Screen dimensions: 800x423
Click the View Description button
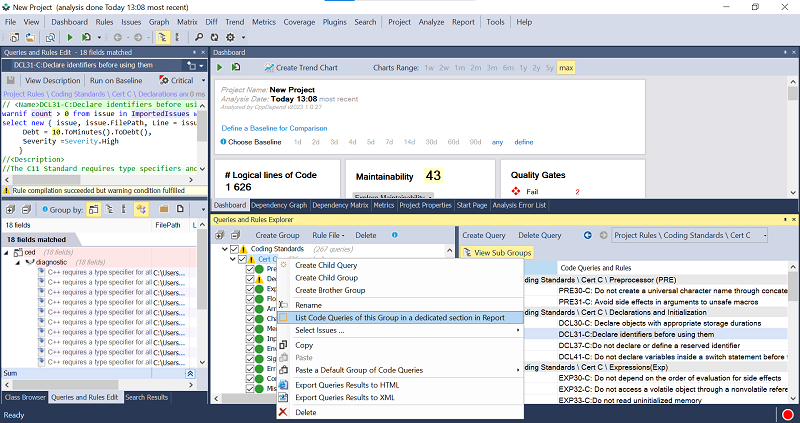point(53,80)
